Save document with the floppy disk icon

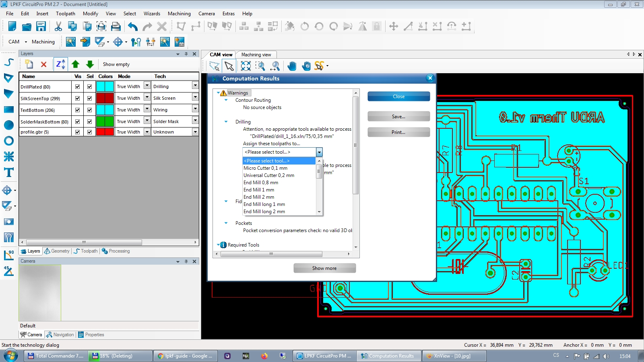(41, 27)
